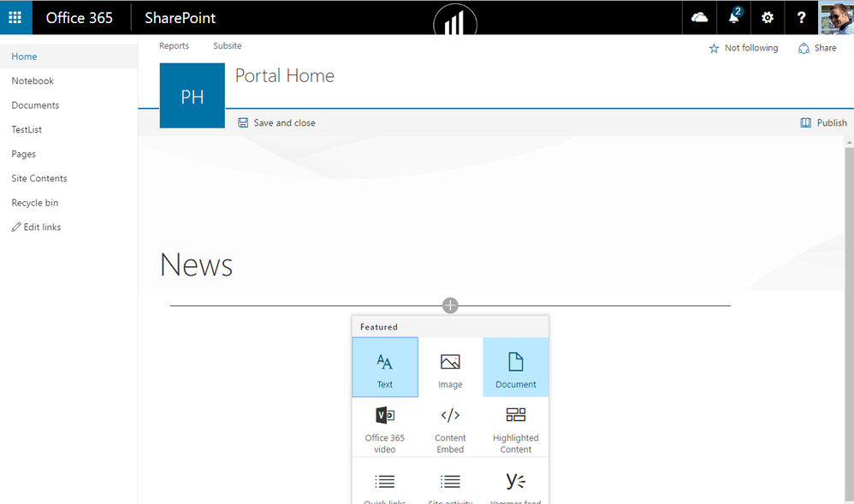Open the OneDrive cloud icon
This screenshot has height=504, width=854.
click(x=699, y=18)
